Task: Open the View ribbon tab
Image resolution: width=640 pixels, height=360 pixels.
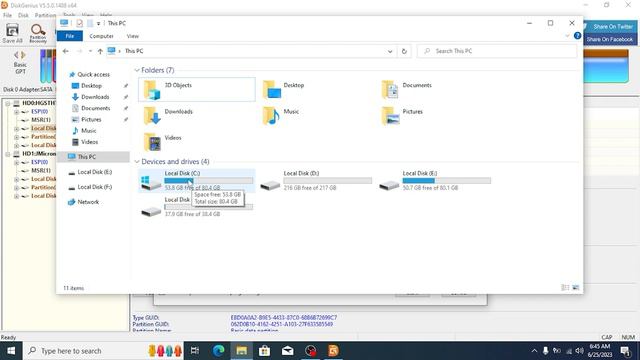Action: click(x=132, y=36)
